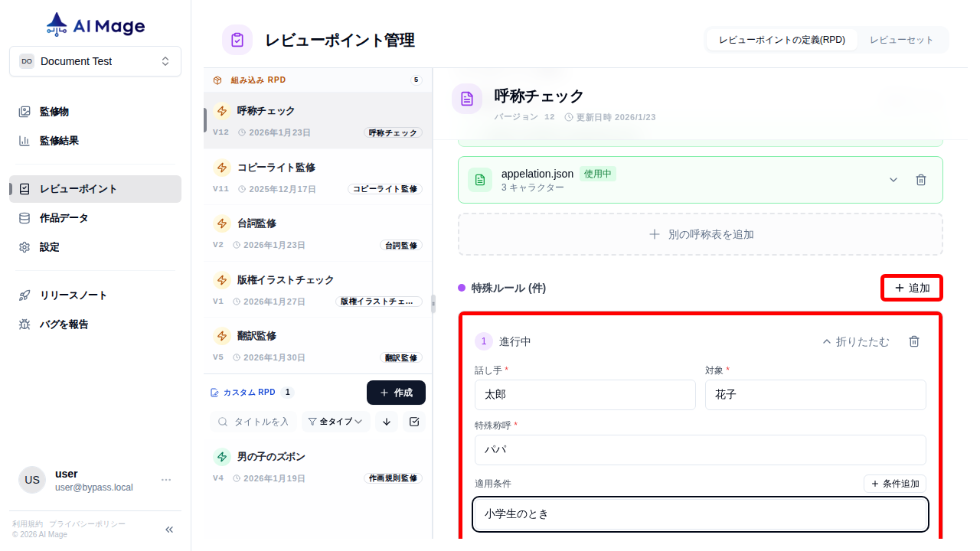Open the user account options menu
The height and width of the screenshot is (551, 980).
pyautogui.click(x=166, y=479)
